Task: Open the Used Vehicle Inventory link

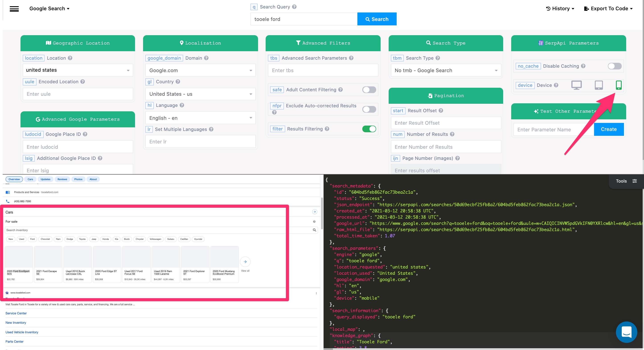Action: pyautogui.click(x=22, y=332)
